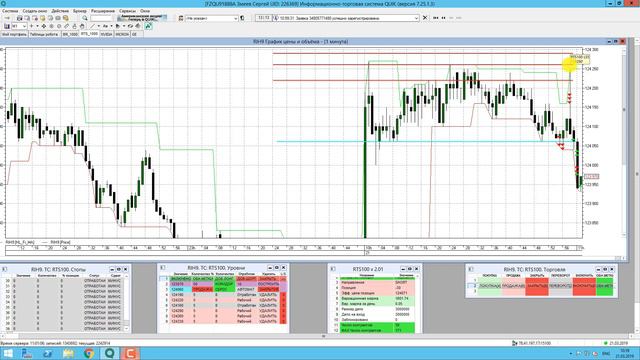Select the four-arrow move tool
Screen dimensions: 640x360
[x=43, y=26]
